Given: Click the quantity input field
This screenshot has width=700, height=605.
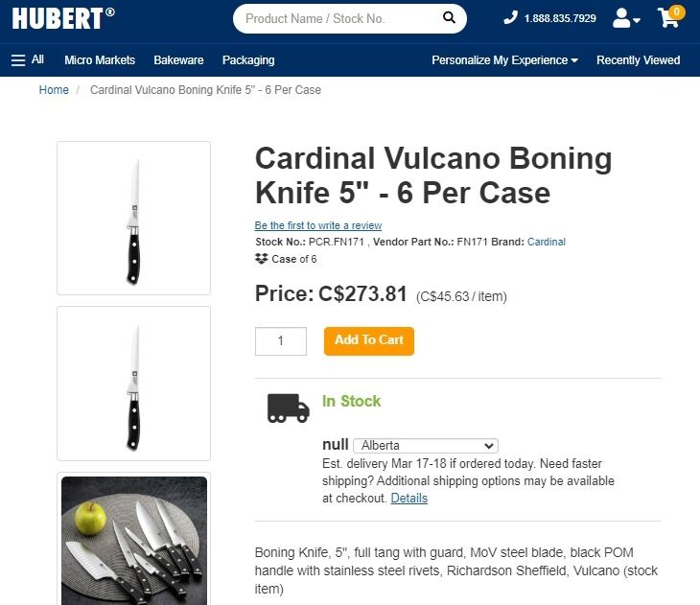Looking at the screenshot, I should click(x=281, y=340).
